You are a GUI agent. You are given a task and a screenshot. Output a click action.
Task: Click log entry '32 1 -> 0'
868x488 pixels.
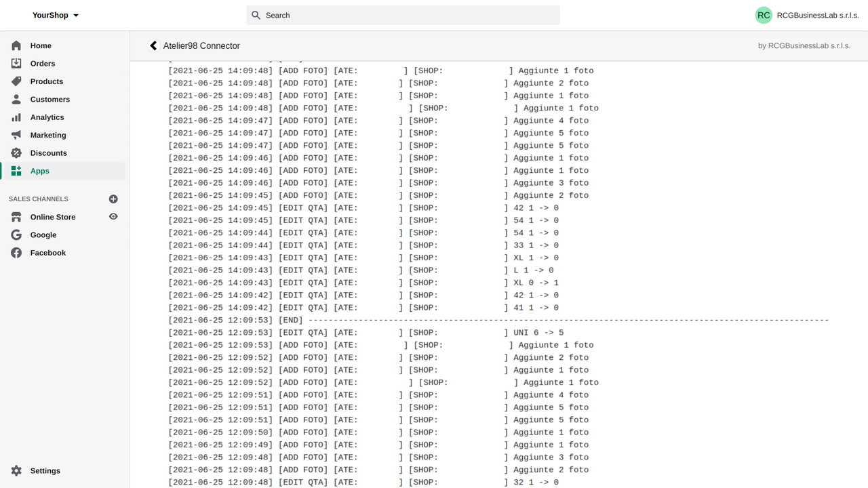[x=363, y=483]
